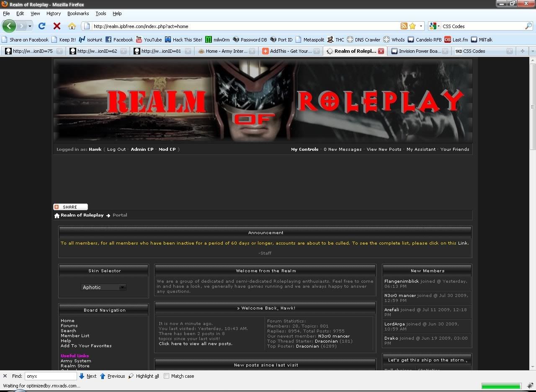Screen dimensions: 536x392
Task: Open the milw0rm bookmark
Action: coord(217,40)
